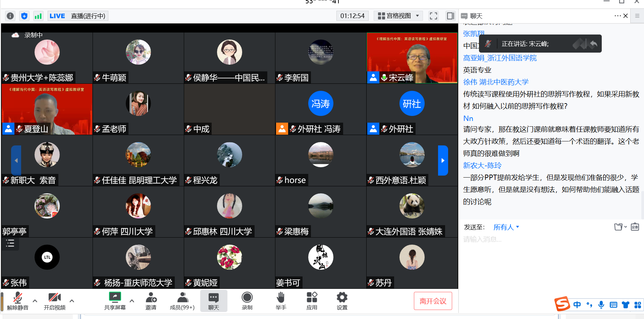The width and height of the screenshot is (644, 319).
Task: Check the green network signal icon
Action: pyautogui.click(x=38, y=16)
